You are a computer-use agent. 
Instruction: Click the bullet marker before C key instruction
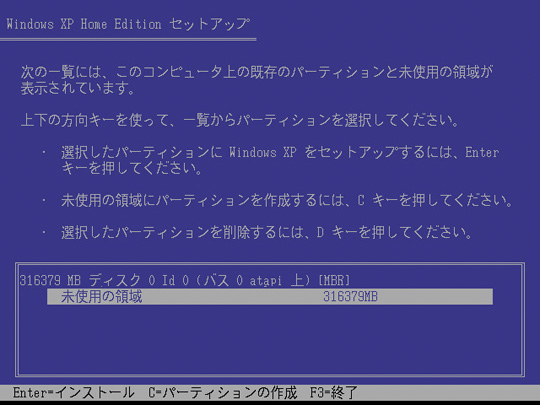click(x=44, y=200)
